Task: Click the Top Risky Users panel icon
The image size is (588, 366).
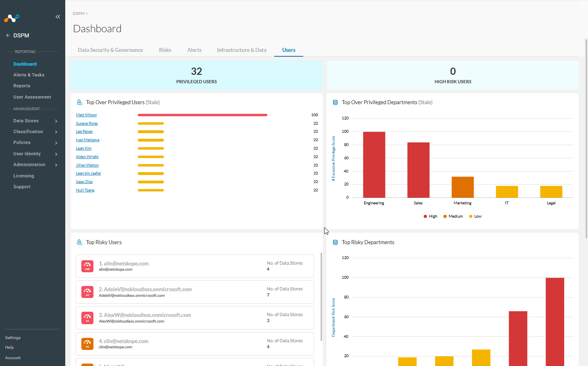Action: pos(80,243)
